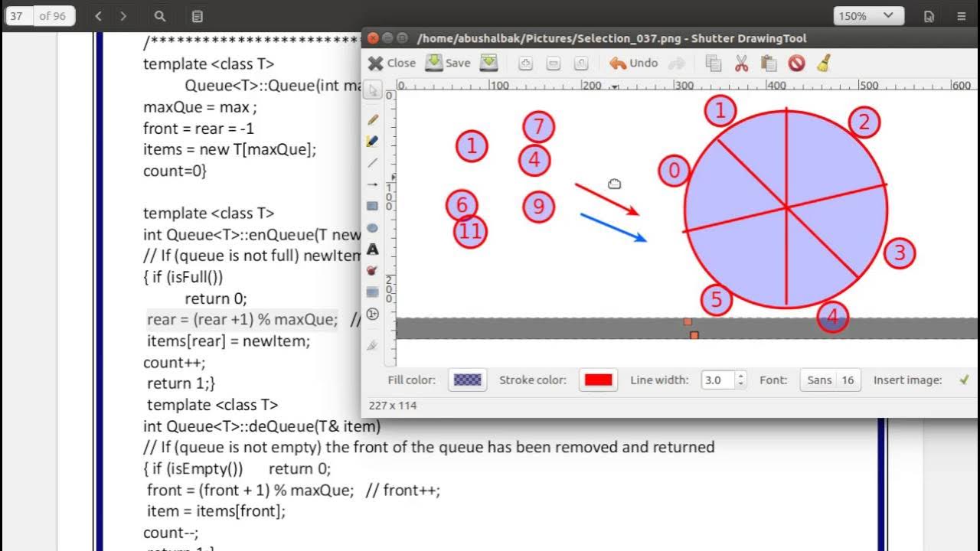The height and width of the screenshot is (551, 980).
Task: Click the red circle labeled 7
Action: (x=539, y=126)
